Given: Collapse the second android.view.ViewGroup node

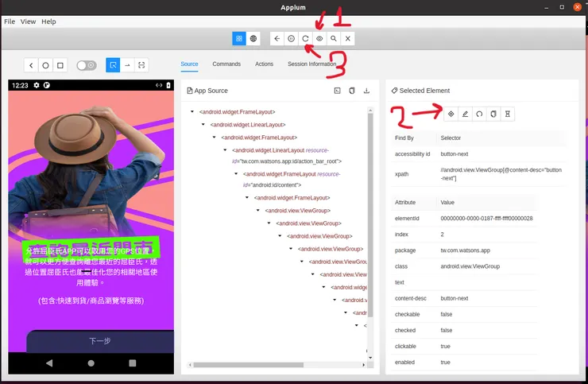Looking at the screenshot, I should (x=269, y=223).
